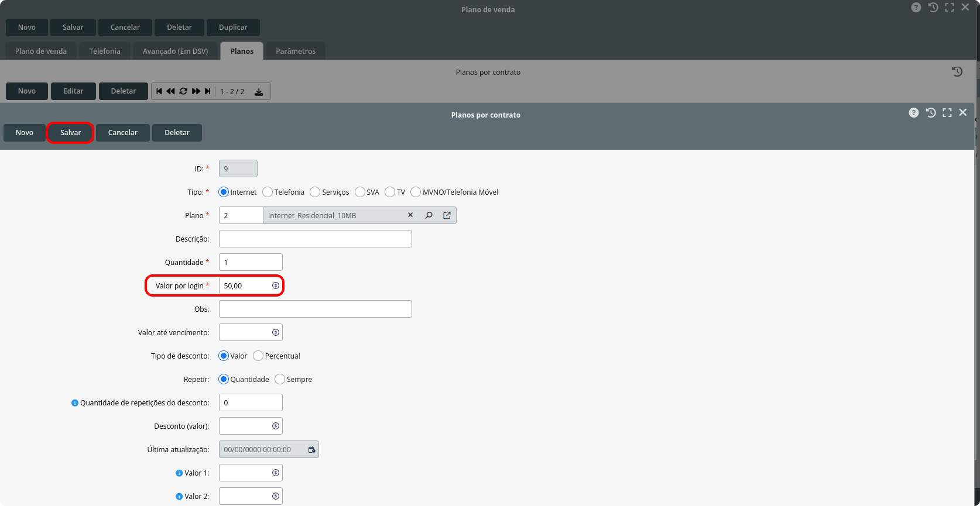Open Avançado (Em DSV) tab
Image resolution: width=980 pixels, height=506 pixels.
coord(176,51)
